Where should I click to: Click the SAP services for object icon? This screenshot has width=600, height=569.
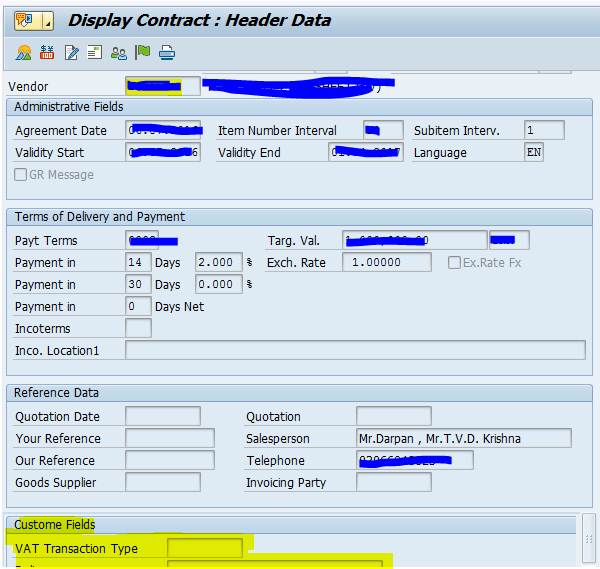point(28,21)
